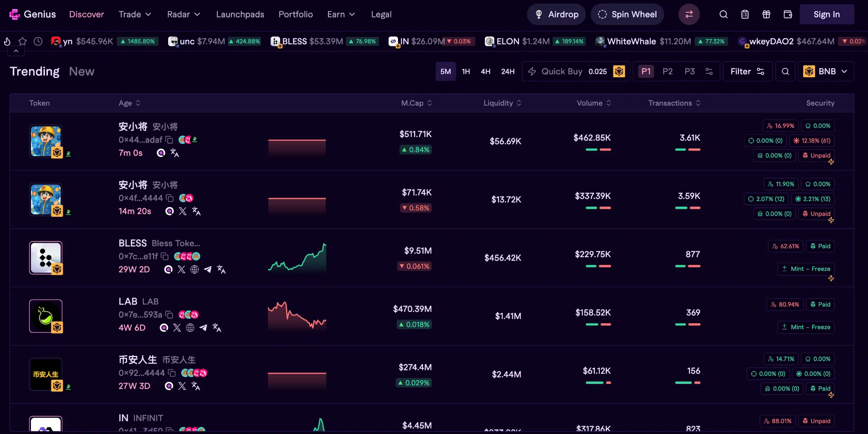Click the gift icon in the navbar
868x434 pixels.
(x=766, y=14)
